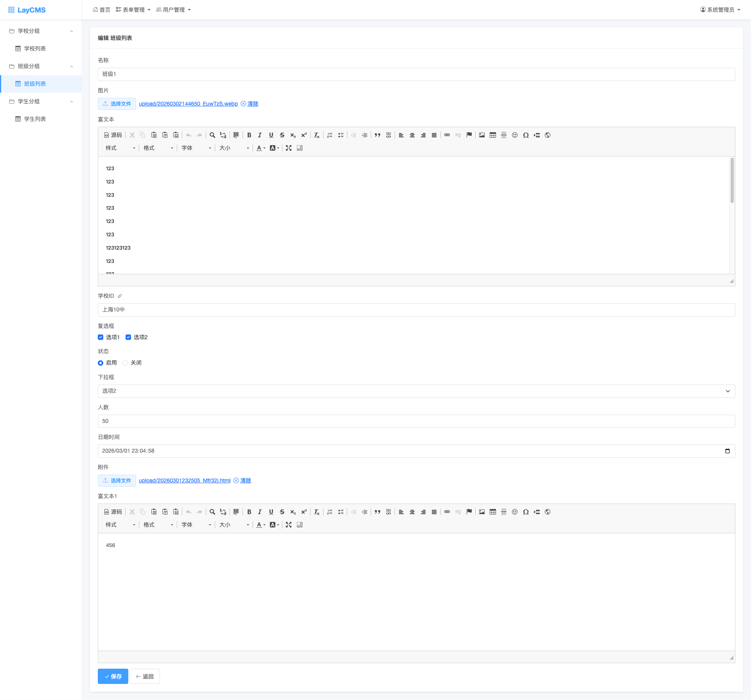
Task: Uncheck the 选项2 checkbox
Action: click(128, 337)
